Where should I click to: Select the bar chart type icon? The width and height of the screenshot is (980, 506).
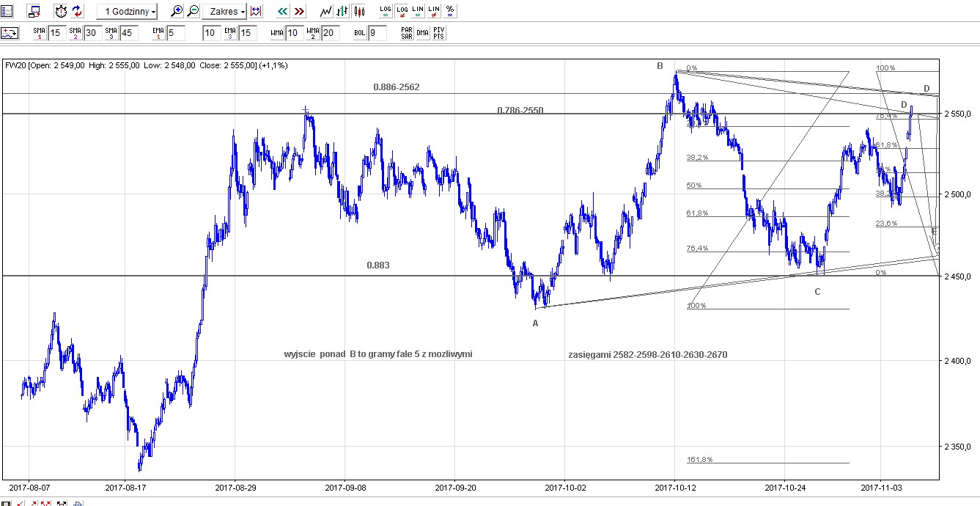click(342, 11)
